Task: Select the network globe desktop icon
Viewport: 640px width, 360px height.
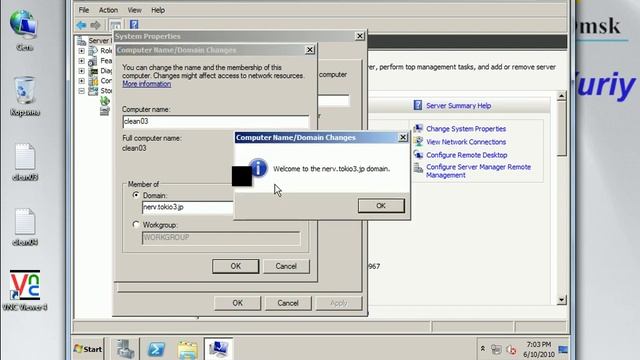Action: tap(24, 31)
